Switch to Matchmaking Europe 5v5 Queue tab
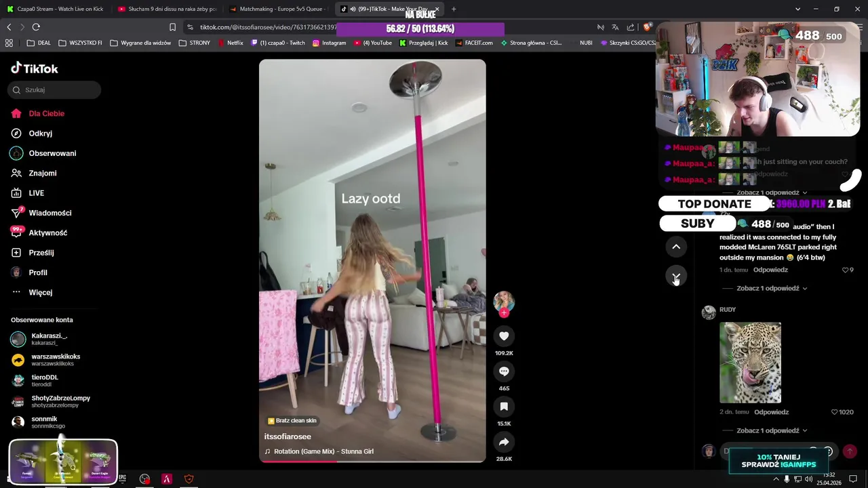 pos(277,9)
